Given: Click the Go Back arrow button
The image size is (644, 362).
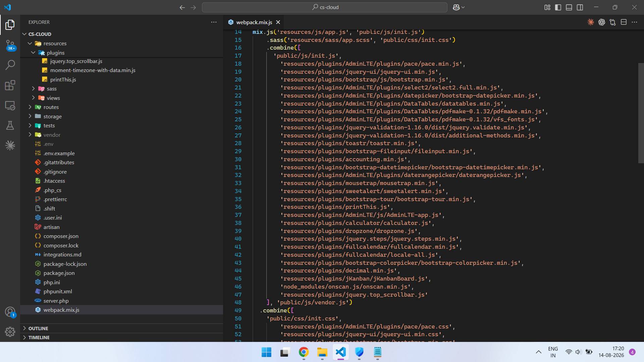Looking at the screenshot, I should (x=182, y=7).
